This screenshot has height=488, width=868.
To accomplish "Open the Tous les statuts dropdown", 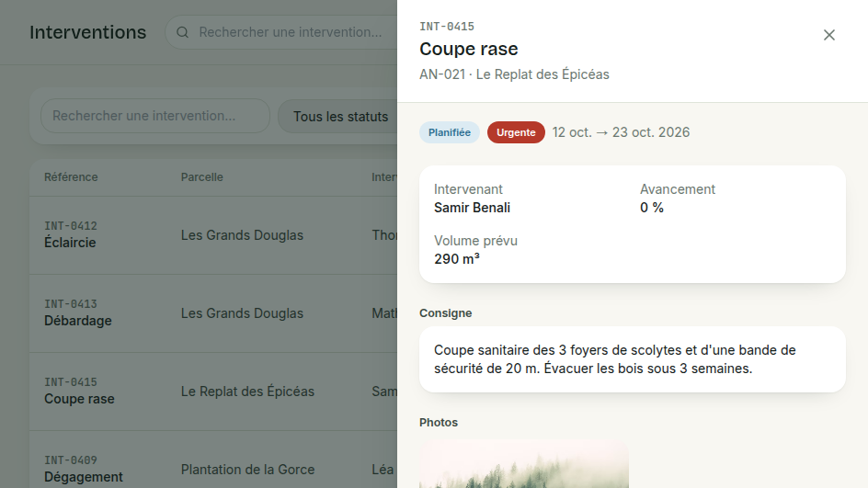I will [x=337, y=116].
